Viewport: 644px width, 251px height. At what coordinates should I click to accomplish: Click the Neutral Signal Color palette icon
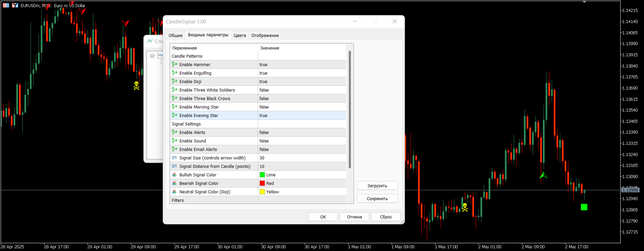(x=174, y=192)
